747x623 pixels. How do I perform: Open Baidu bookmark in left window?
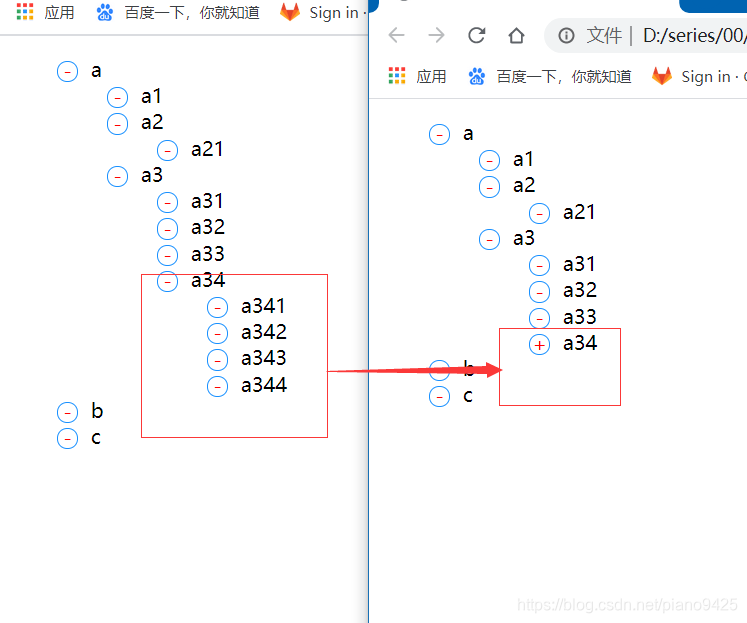pos(178,12)
